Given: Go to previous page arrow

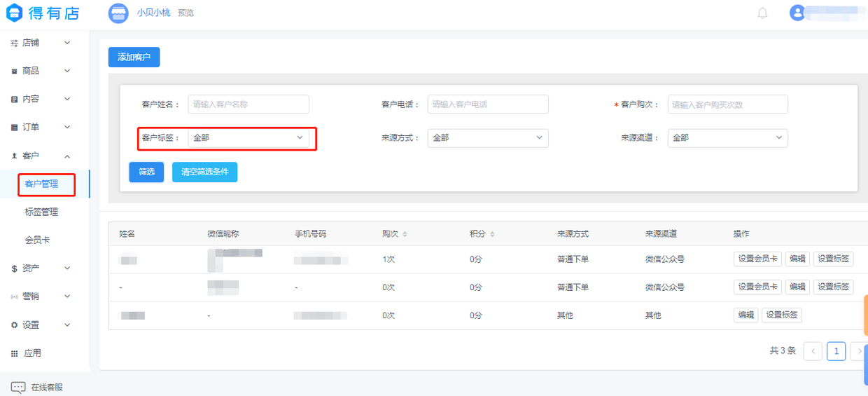Looking at the screenshot, I should click(813, 351).
